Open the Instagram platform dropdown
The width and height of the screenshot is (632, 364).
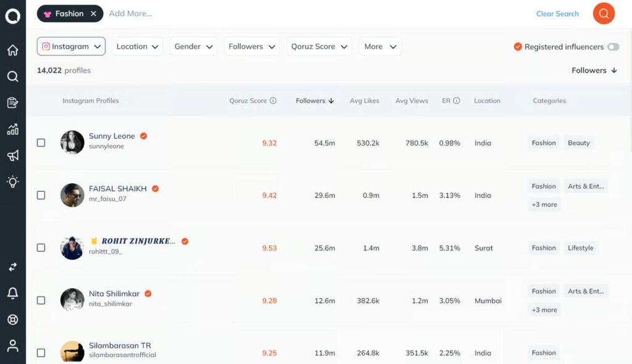(71, 46)
